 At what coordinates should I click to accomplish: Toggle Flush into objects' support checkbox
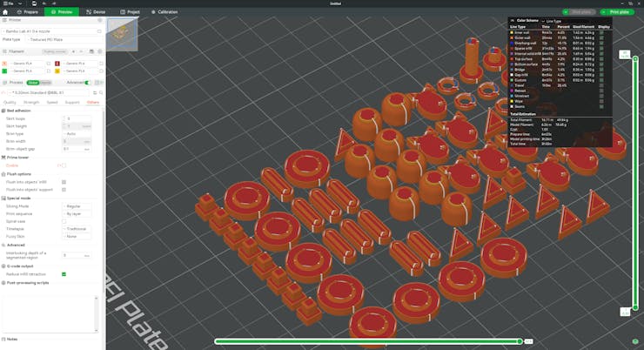(x=64, y=190)
